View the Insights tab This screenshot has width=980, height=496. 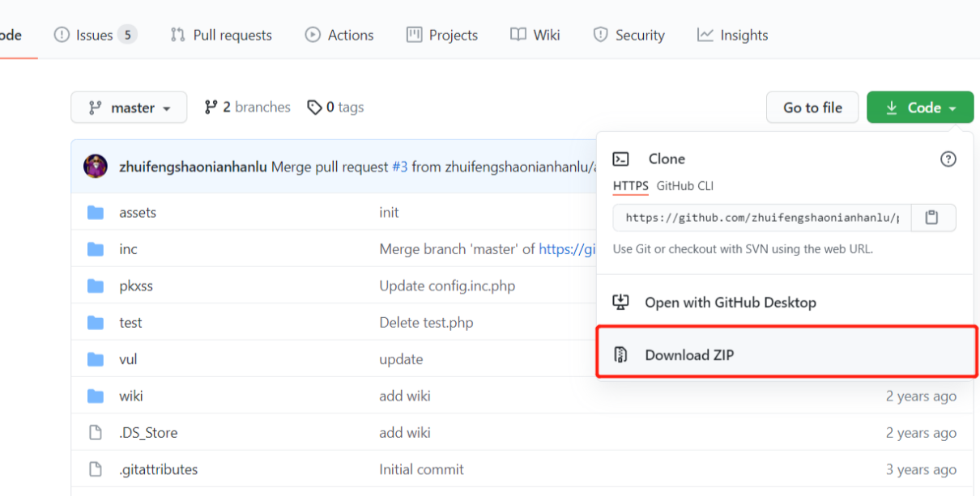pos(733,35)
